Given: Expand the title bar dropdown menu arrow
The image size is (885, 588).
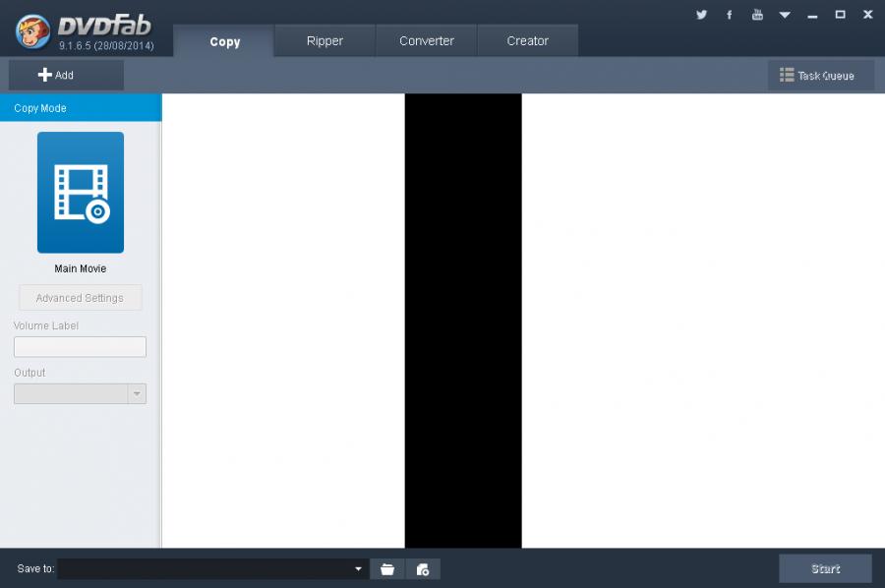Looking at the screenshot, I should [x=785, y=15].
